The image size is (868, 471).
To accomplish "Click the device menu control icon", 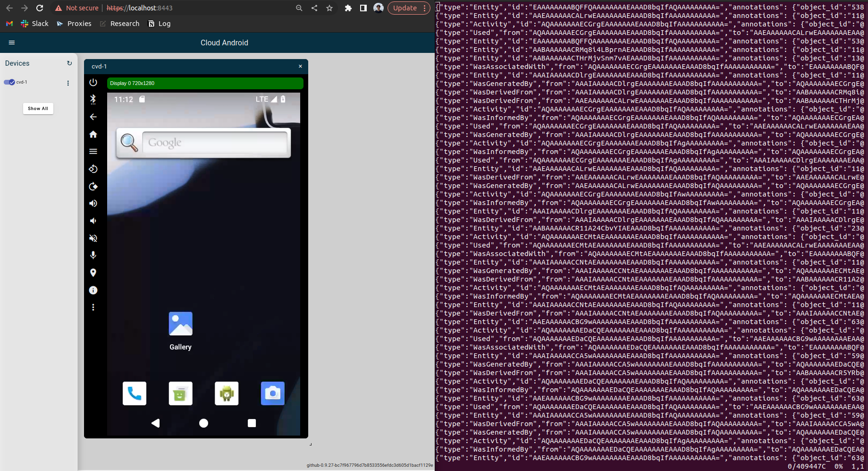I will pos(93,152).
